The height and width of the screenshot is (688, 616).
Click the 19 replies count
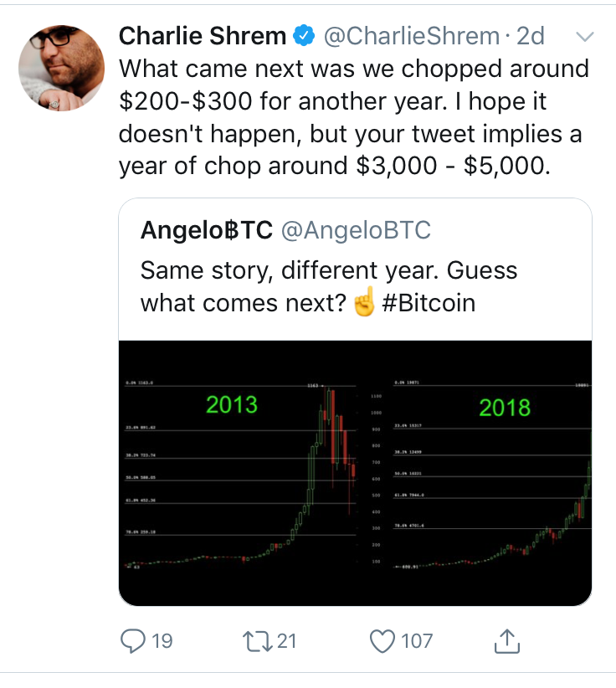(x=162, y=641)
